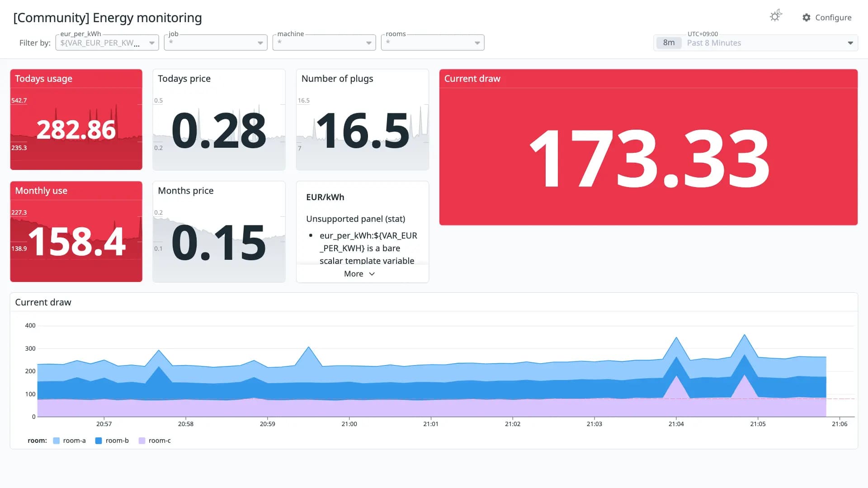Click the 20:57 time axis label

104,424
